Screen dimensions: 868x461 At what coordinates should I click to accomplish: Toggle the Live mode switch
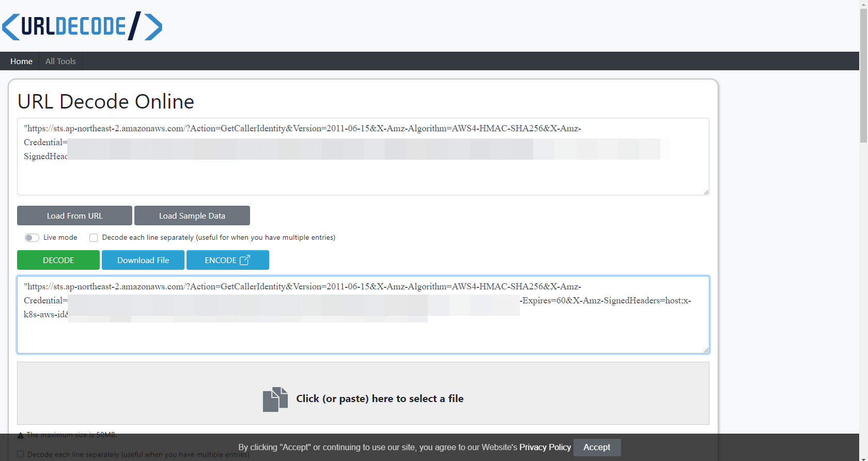coord(32,238)
